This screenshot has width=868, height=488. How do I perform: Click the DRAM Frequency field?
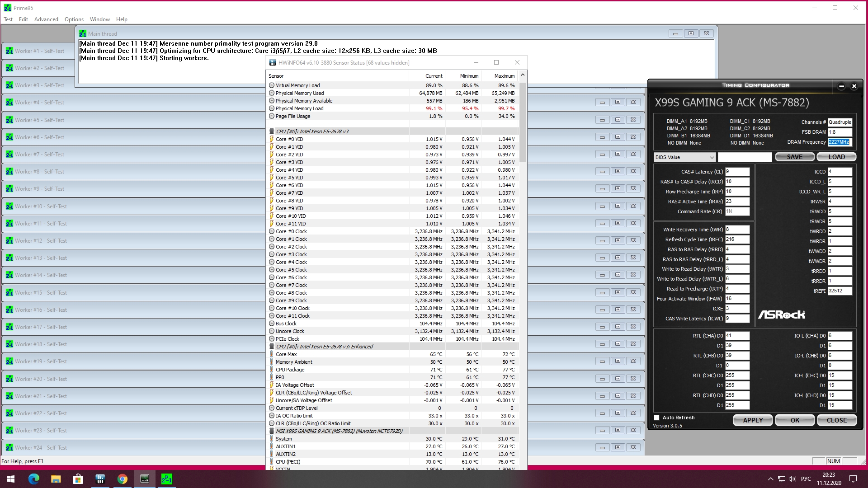(x=839, y=142)
